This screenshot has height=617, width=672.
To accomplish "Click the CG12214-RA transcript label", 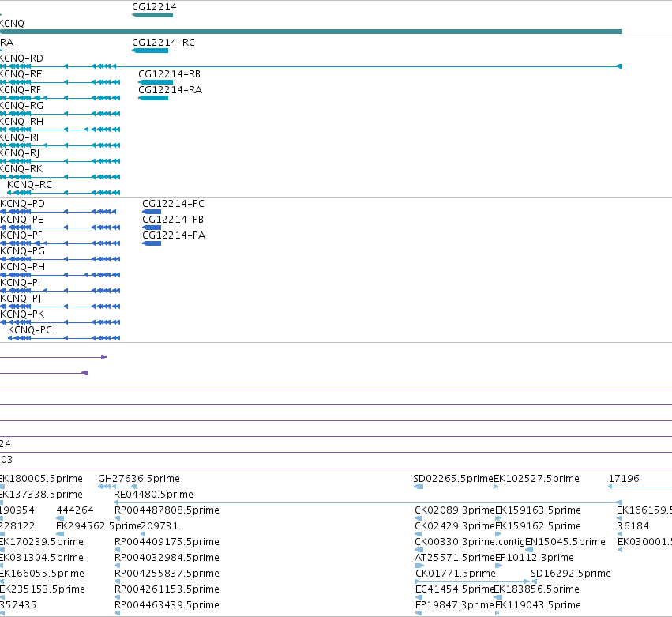I will [170, 90].
